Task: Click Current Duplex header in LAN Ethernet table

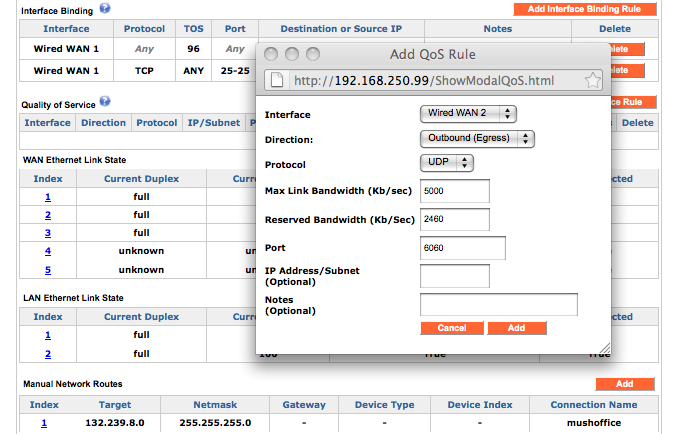Action: [141, 316]
